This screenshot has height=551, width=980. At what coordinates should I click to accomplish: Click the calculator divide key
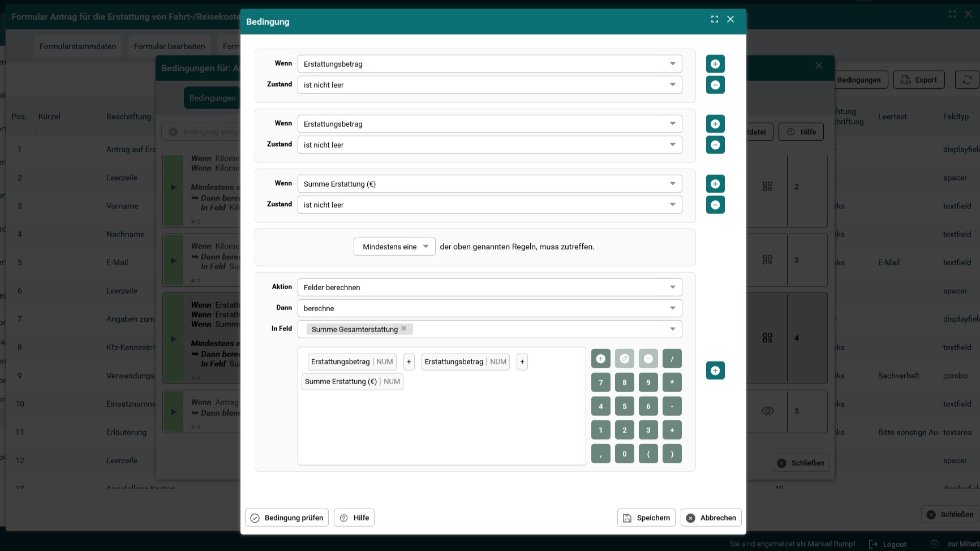pos(672,359)
